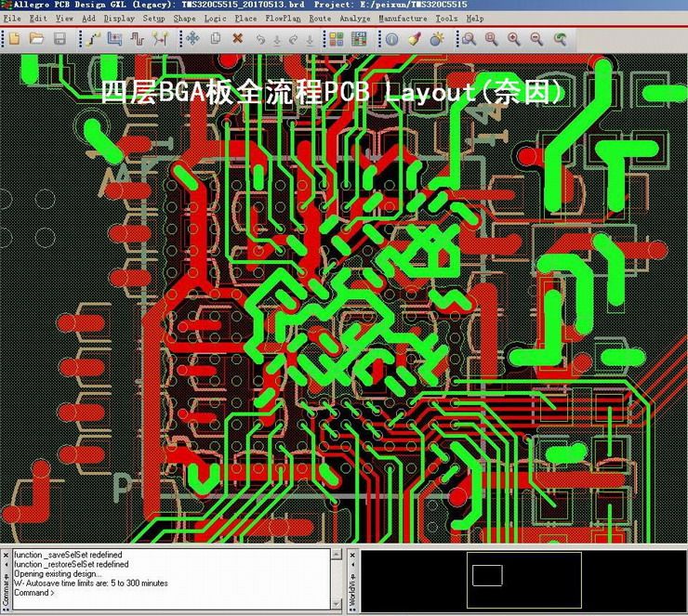Open the View menu

64,19
